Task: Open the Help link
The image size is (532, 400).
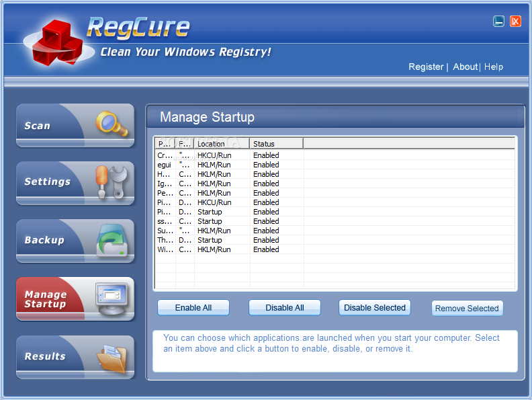Action: [x=493, y=67]
